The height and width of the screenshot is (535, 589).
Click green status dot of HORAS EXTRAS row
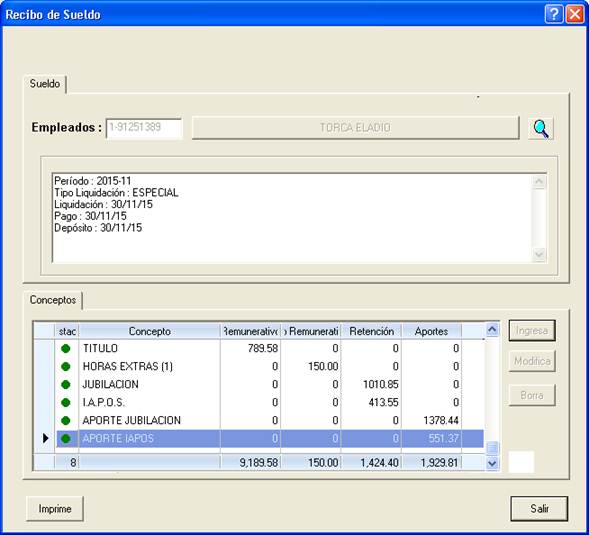[65, 366]
